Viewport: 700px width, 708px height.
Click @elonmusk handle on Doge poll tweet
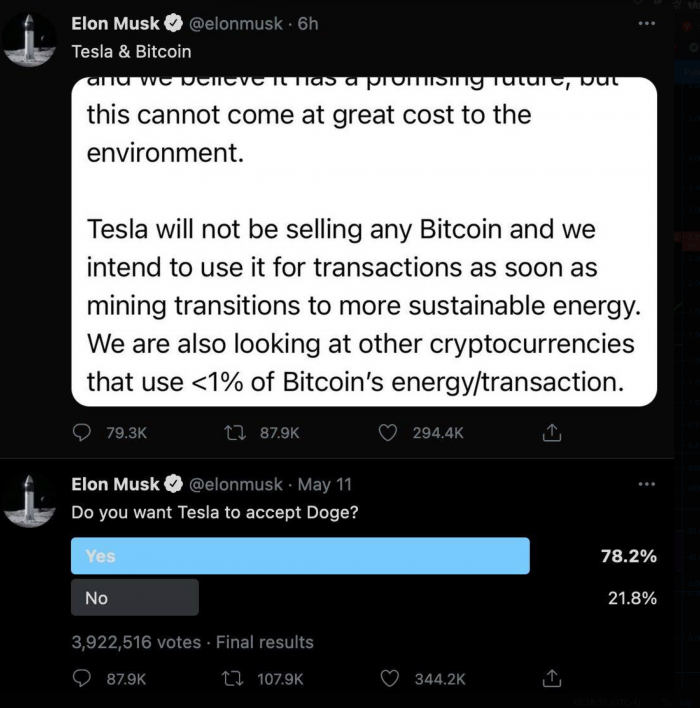237,484
